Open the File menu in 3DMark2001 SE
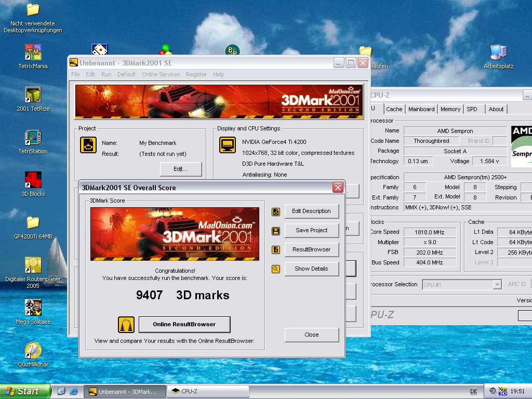The width and height of the screenshot is (532, 399). 75,74
